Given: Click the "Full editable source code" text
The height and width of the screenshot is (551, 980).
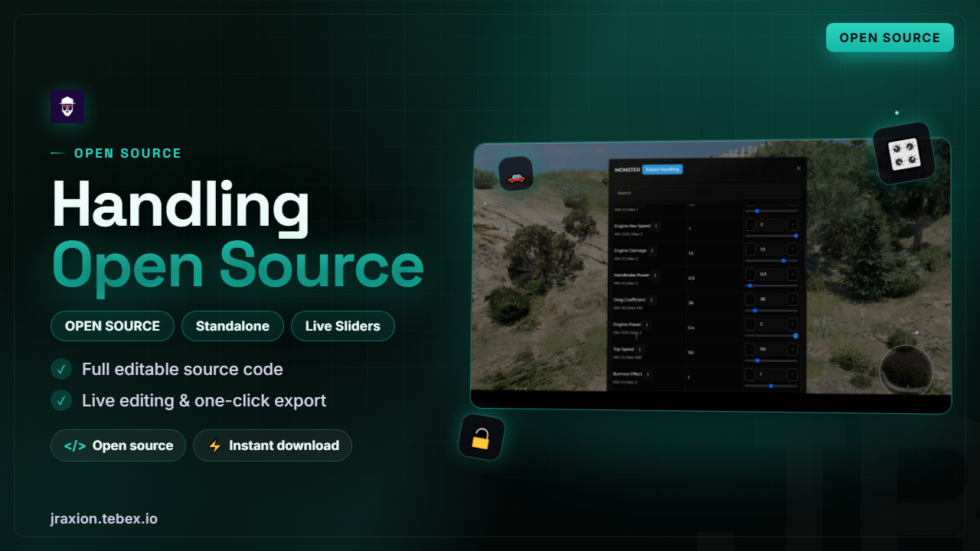Looking at the screenshot, I should coord(182,369).
